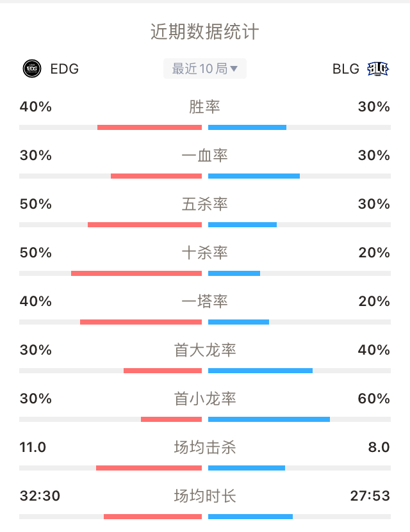Click the blue BLG 首小龙率 bar
Screen dimensions: 410x532
pos(269,419)
